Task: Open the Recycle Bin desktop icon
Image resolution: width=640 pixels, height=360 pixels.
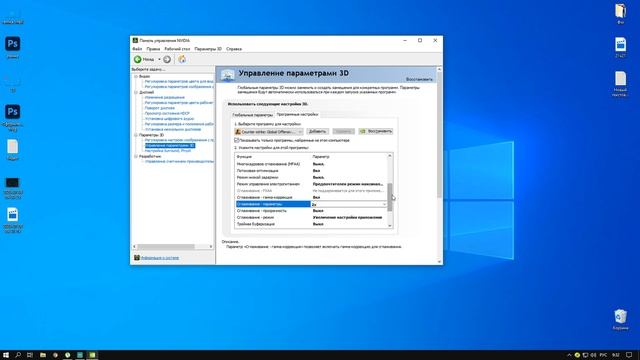Action: pos(620,319)
